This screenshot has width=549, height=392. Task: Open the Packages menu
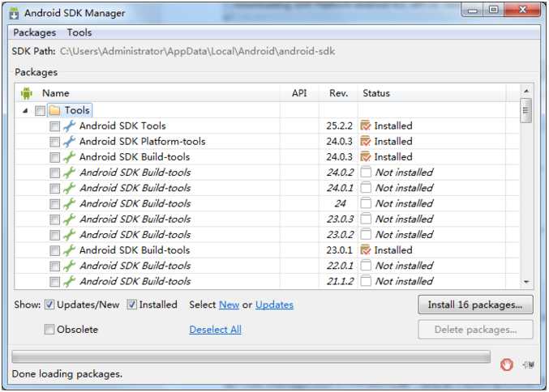pyautogui.click(x=35, y=32)
